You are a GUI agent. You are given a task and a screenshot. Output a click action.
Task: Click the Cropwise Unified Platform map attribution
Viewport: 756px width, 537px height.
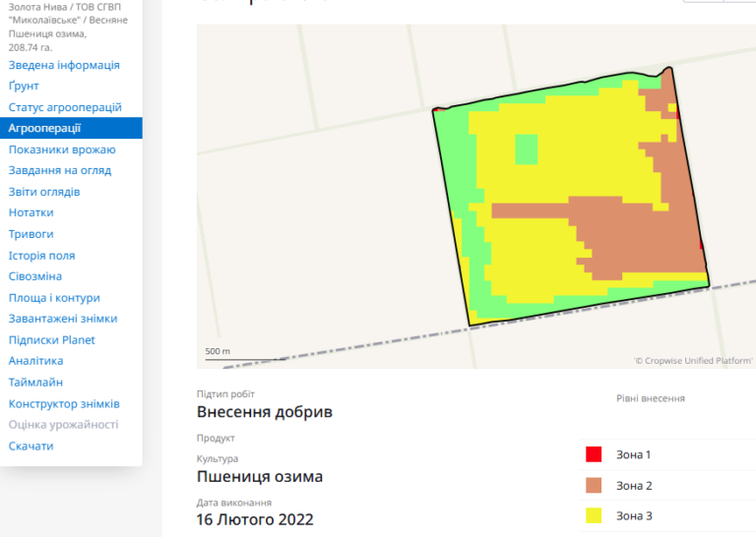pyautogui.click(x=693, y=361)
